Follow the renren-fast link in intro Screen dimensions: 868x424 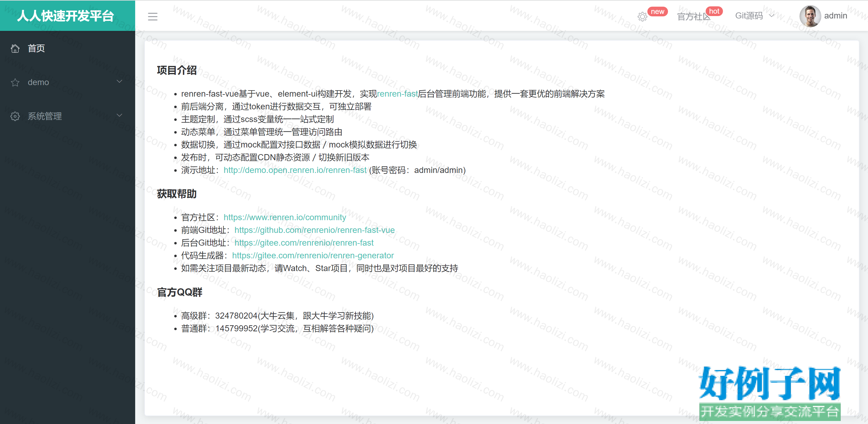(397, 94)
